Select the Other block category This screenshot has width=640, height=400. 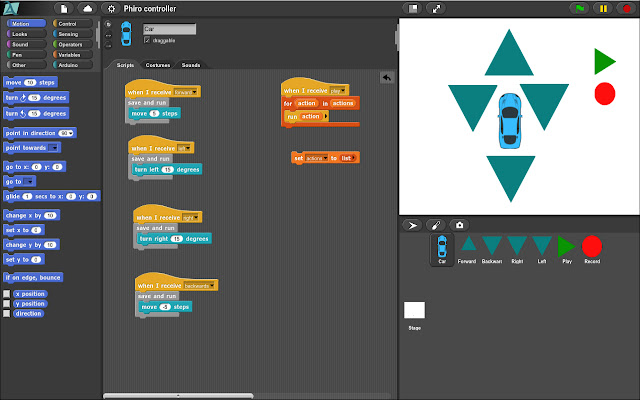[27, 65]
